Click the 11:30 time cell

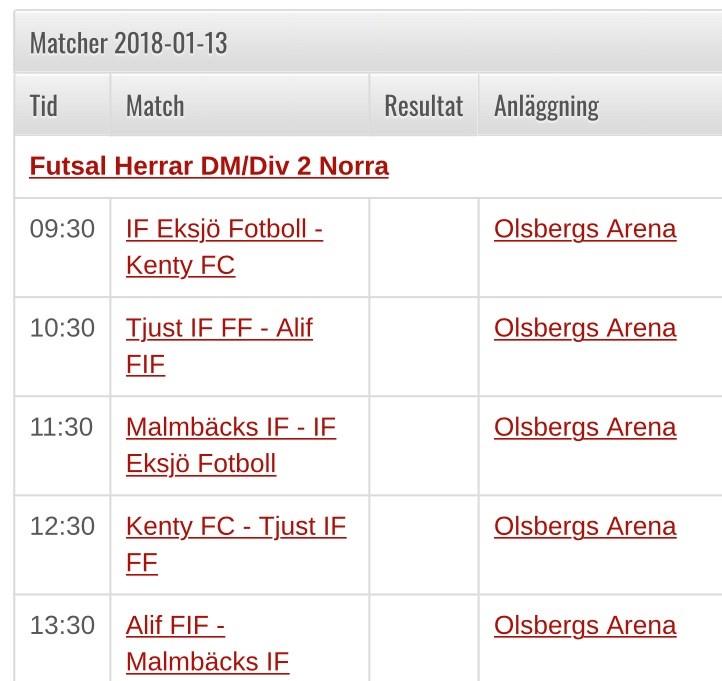62,427
